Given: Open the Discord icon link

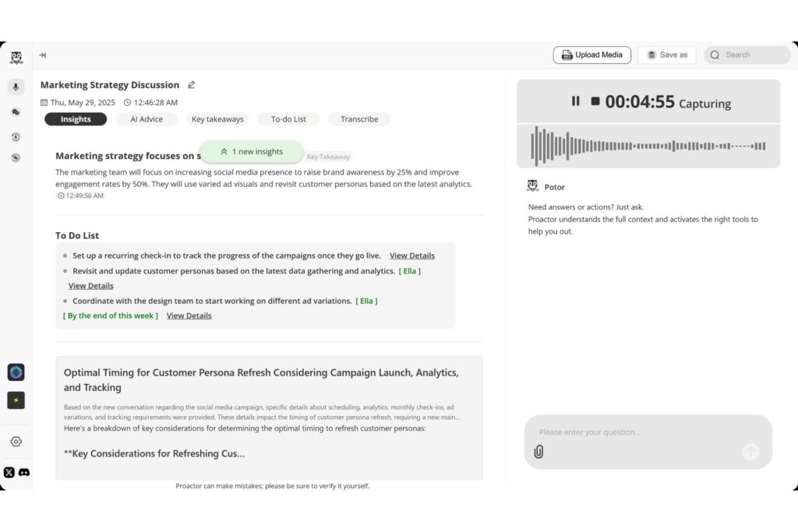Looking at the screenshot, I should click(x=24, y=472).
